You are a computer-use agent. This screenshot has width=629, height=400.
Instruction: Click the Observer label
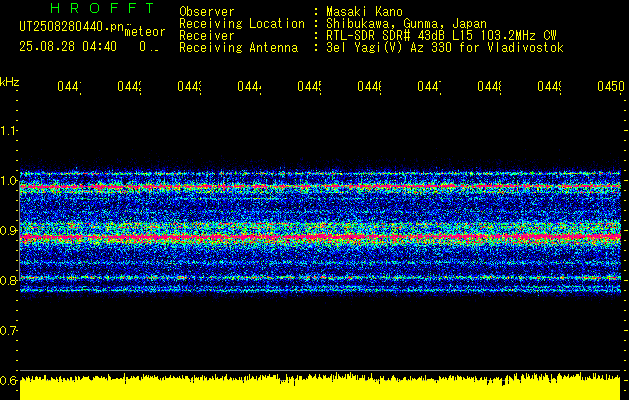[207, 12]
